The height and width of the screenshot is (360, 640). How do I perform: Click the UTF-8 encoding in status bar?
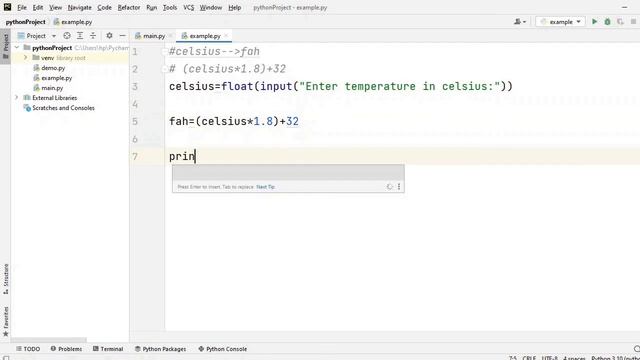pyautogui.click(x=549, y=358)
